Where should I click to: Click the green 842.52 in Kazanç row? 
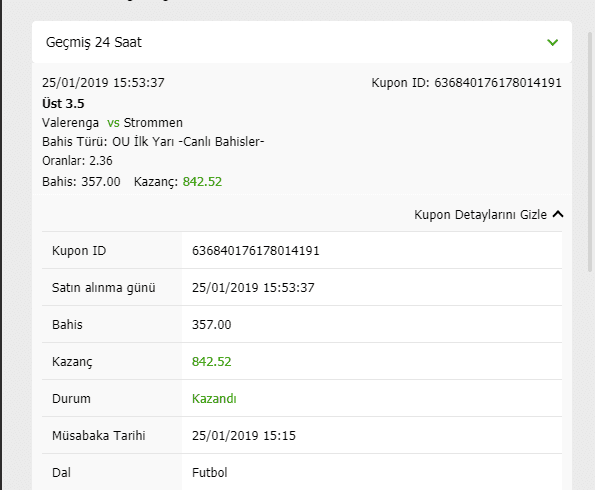click(x=211, y=362)
